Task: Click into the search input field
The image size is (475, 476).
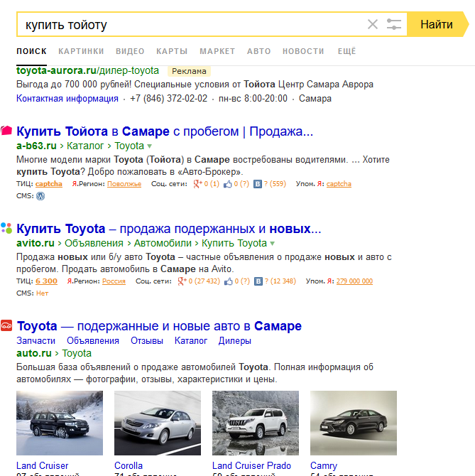Action: (192, 25)
